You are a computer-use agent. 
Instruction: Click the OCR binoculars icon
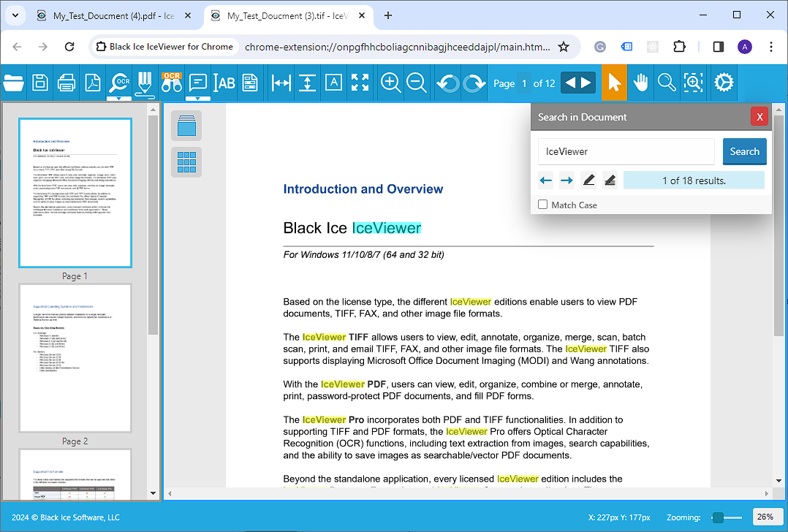coord(171,83)
